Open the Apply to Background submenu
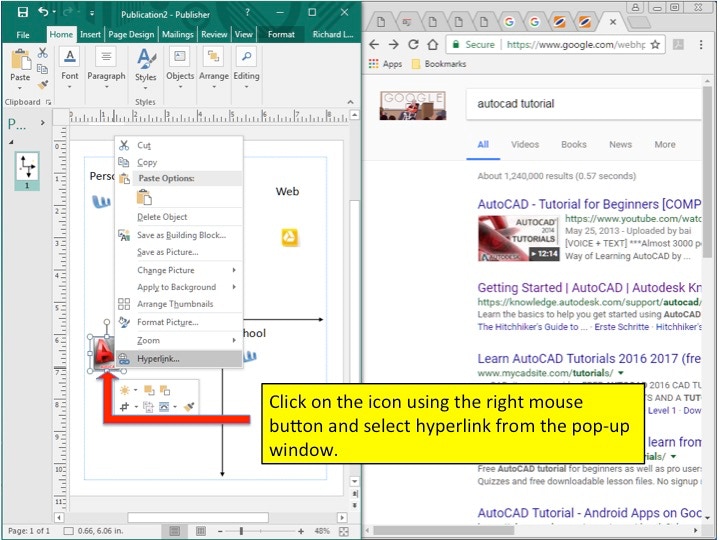 point(179,287)
